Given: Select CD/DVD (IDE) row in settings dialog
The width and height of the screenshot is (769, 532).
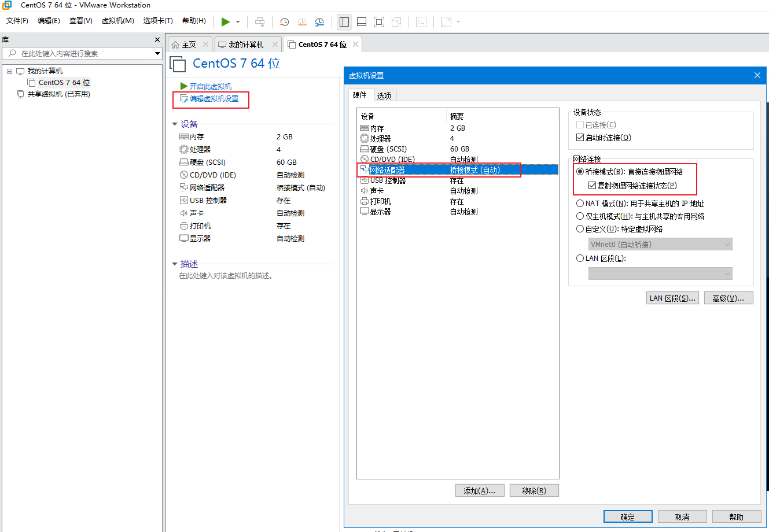Looking at the screenshot, I should 458,160.
